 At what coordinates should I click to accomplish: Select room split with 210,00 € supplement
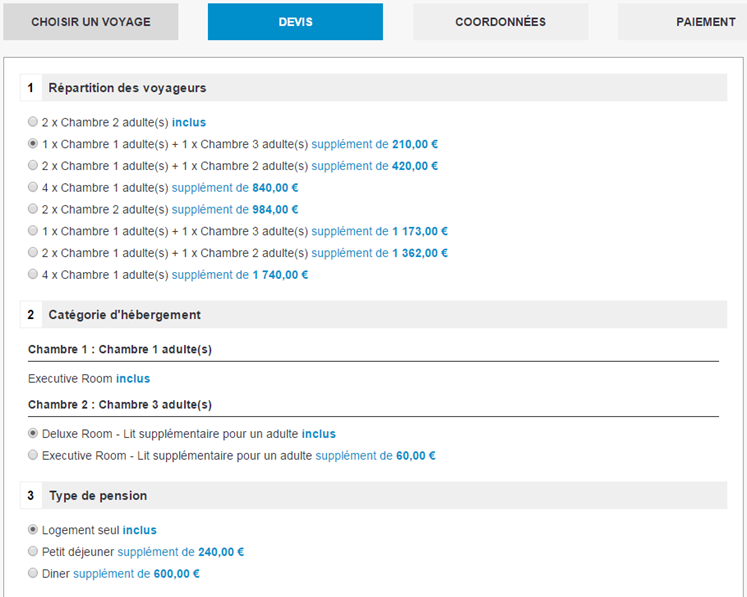pyautogui.click(x=33, y=144)
